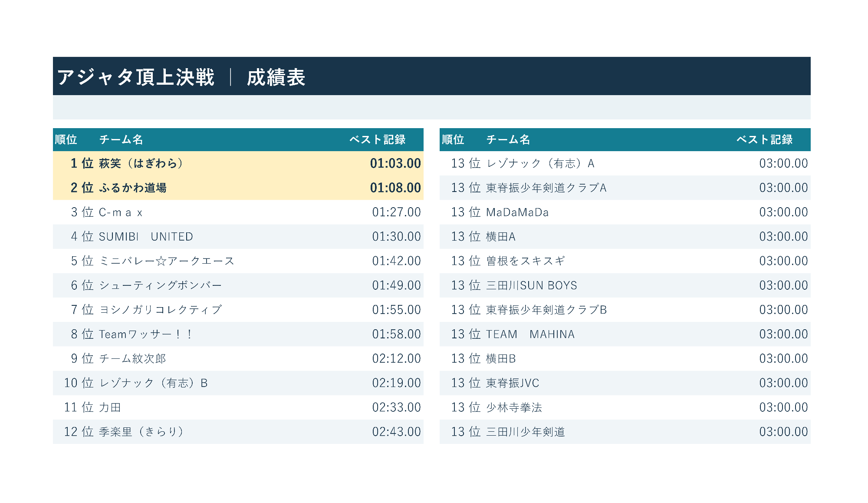Select 東脊振少年剣道クラブB team name
The image size is (868, 503).
546,310
